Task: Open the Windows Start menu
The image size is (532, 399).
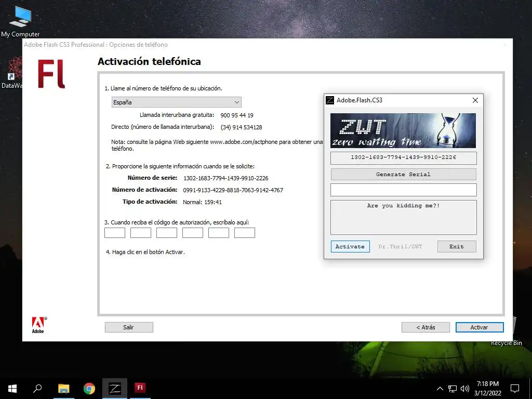Action: click(x=12, y=389)
